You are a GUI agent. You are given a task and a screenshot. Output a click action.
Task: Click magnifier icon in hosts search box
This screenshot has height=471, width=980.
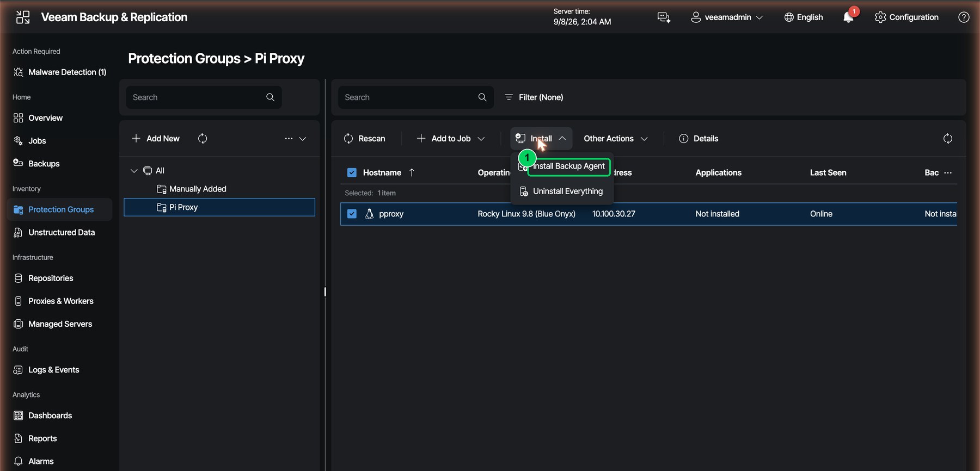point(482,97)
